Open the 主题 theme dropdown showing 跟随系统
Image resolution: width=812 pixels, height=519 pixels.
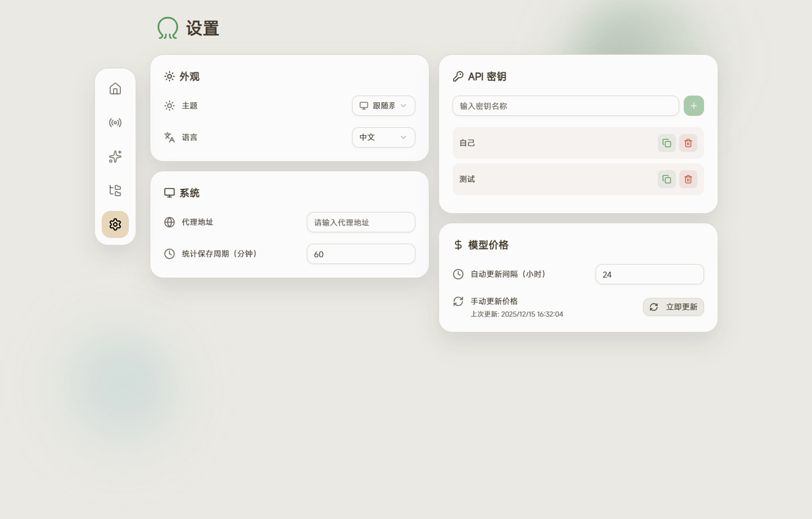click(x=383, y=106)
